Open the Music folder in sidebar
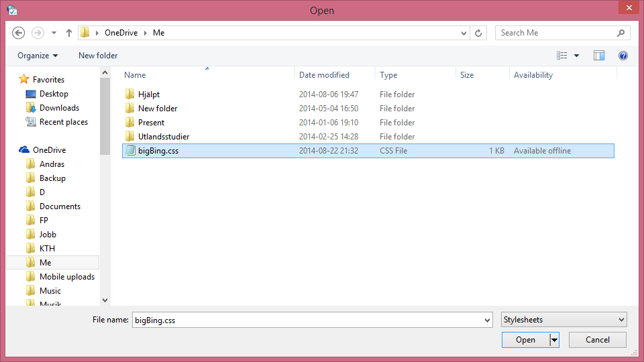 [50, 290]
